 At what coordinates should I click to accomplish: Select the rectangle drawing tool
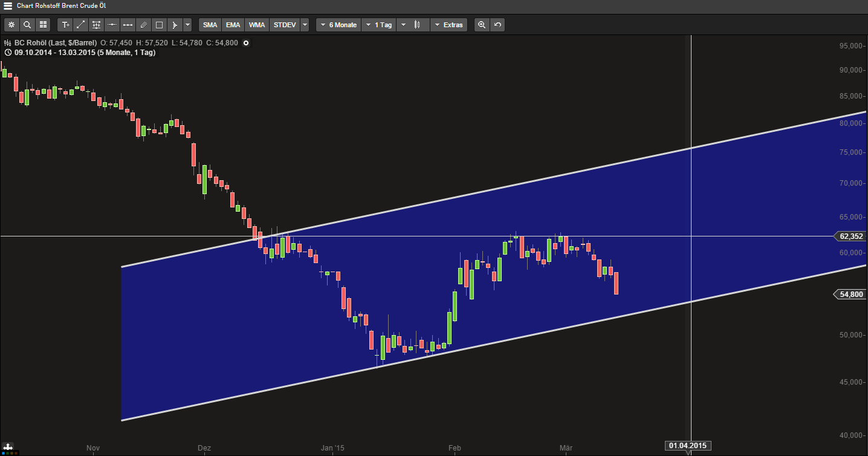158,24
